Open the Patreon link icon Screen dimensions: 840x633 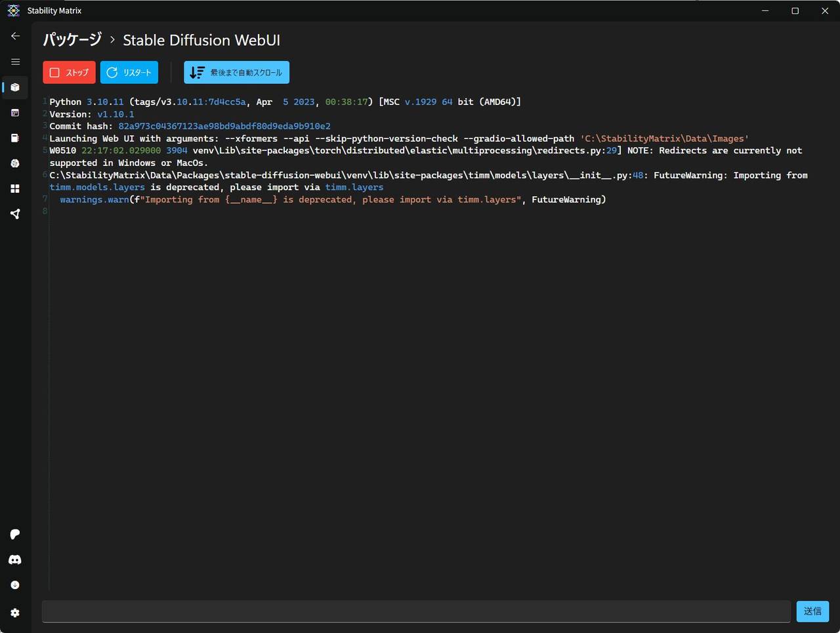click(x=15, y=535)
